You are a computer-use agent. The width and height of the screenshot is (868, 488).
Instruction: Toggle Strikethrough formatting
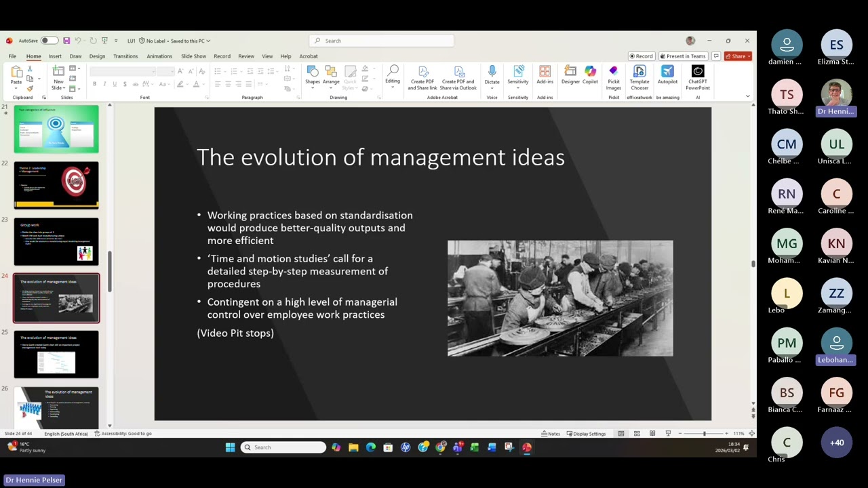[136, 84]
